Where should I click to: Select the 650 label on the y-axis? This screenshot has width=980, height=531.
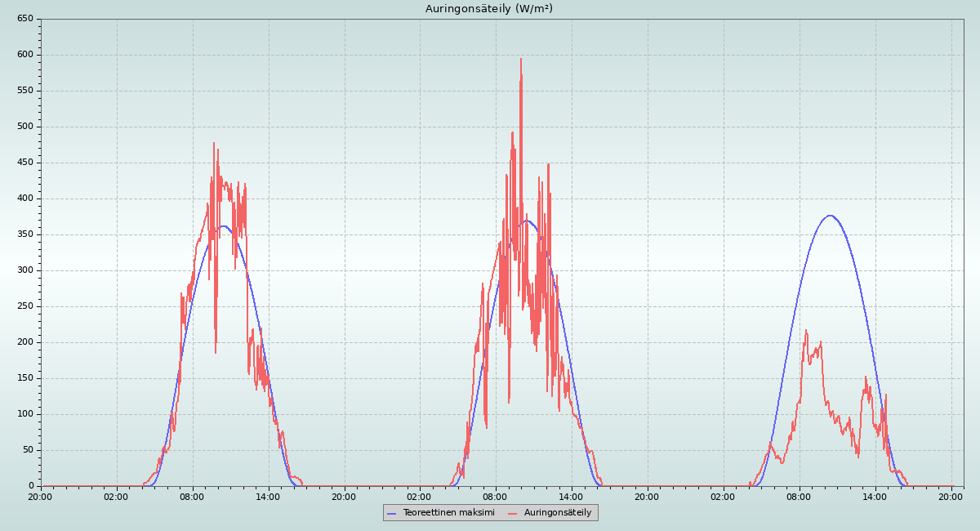pyautogui.click(x=25, y=19)
